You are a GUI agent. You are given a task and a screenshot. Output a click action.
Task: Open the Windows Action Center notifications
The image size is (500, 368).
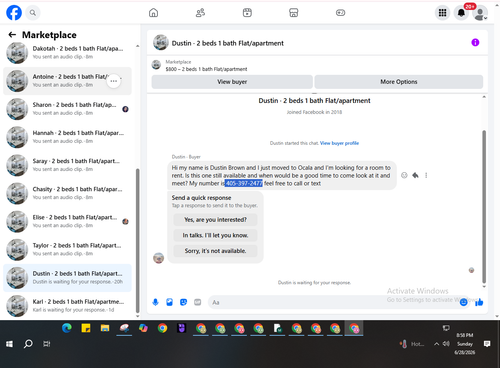(x=487, y=344)
